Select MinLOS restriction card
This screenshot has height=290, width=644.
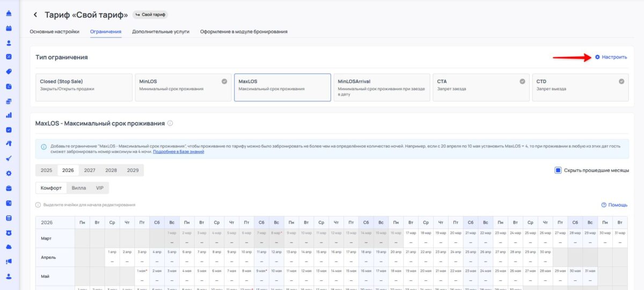[183, 87]
